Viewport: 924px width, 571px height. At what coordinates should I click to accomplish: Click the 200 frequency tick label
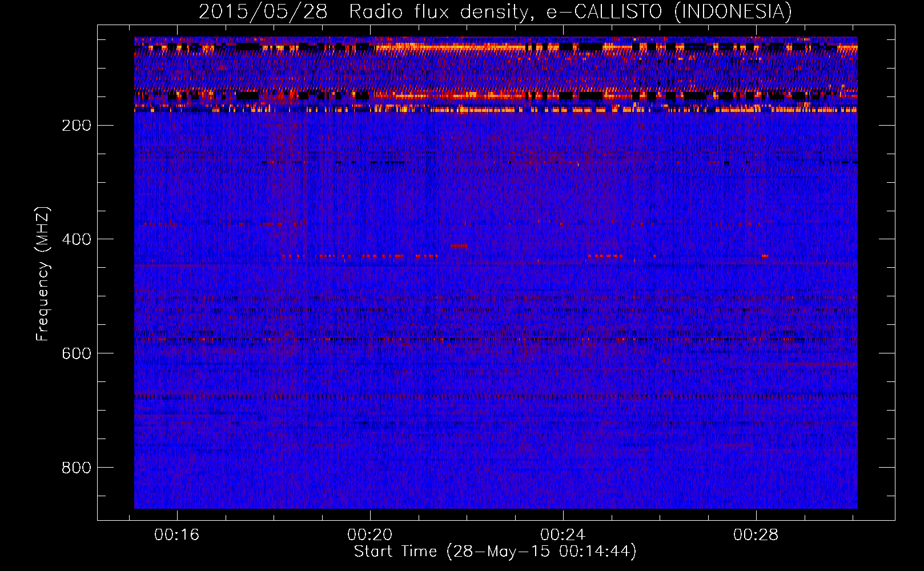[76, 125]
